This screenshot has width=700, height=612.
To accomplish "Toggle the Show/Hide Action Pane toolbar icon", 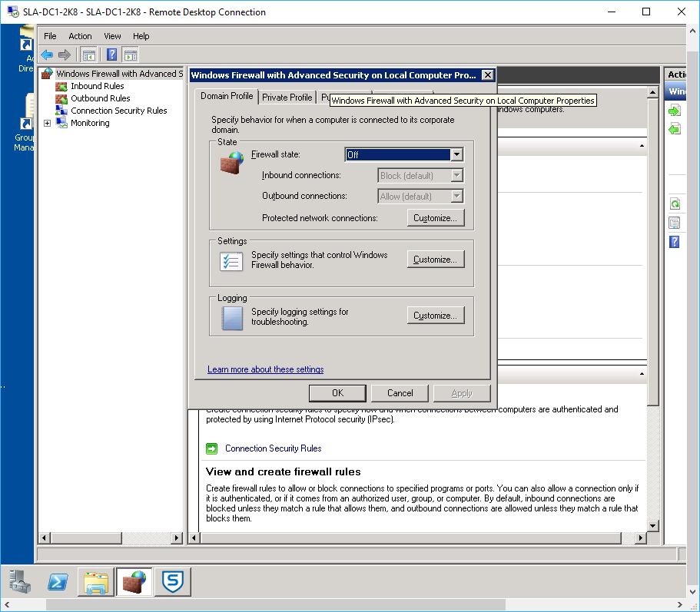I will [131, 55].
